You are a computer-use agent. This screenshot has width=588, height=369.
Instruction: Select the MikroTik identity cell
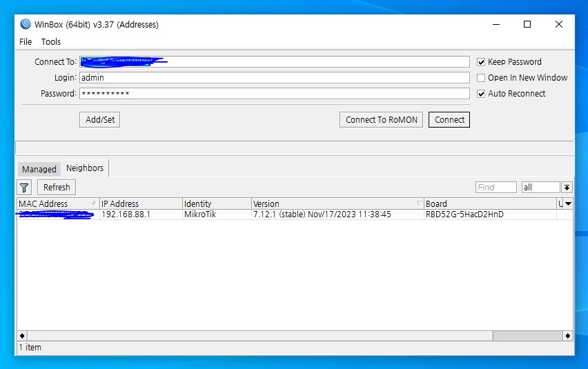tap(217, 215)
